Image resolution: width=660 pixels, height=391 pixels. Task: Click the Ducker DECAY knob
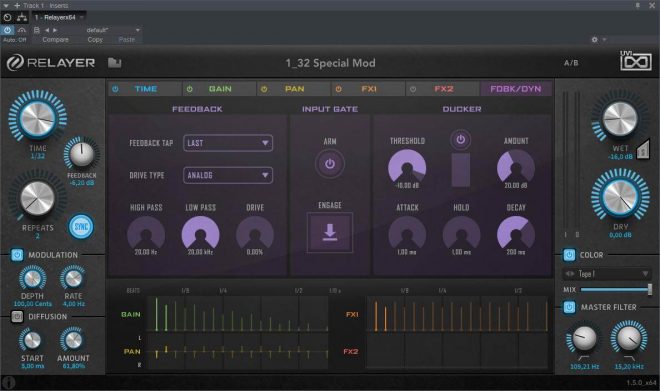(516, 234)
